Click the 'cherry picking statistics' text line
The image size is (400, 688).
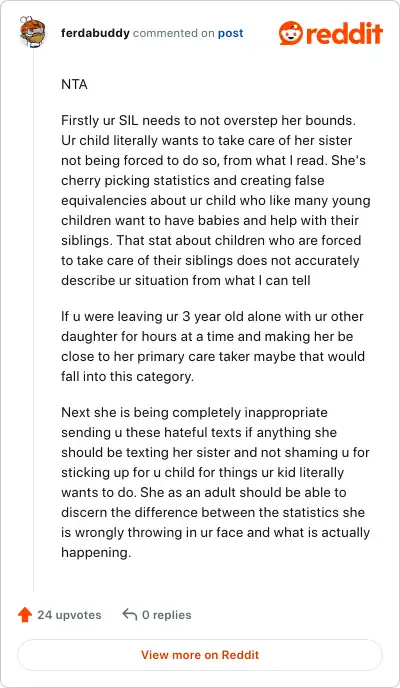click(x=193, y=180)
